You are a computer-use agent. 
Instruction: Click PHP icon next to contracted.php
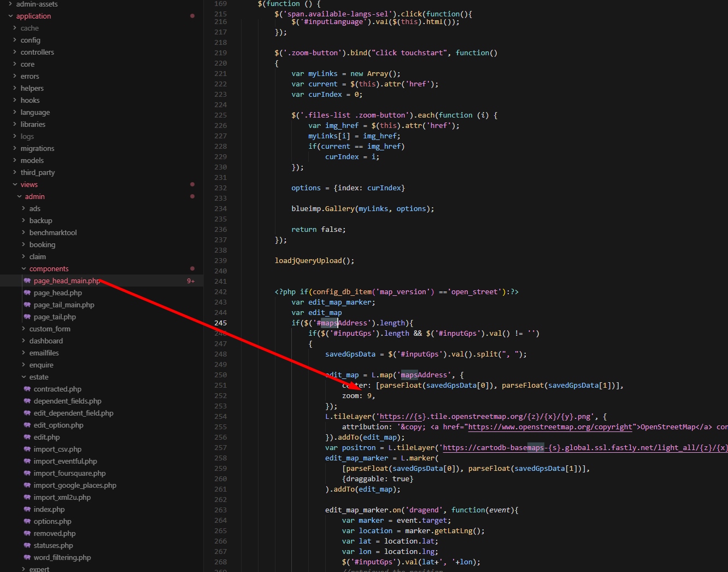[27, 389]
